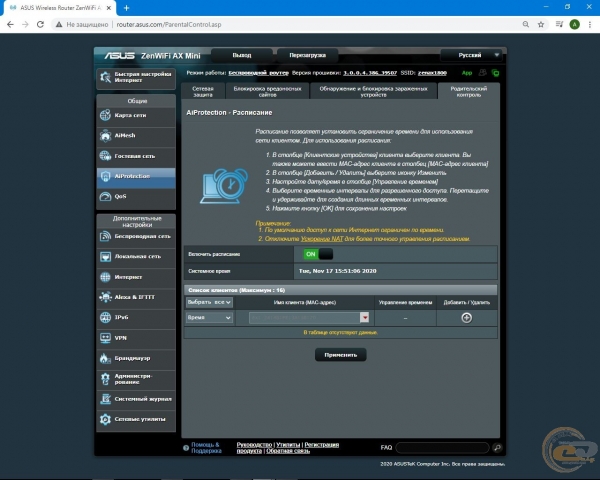Bookmark this page with star icon

(x=541, y=24)
